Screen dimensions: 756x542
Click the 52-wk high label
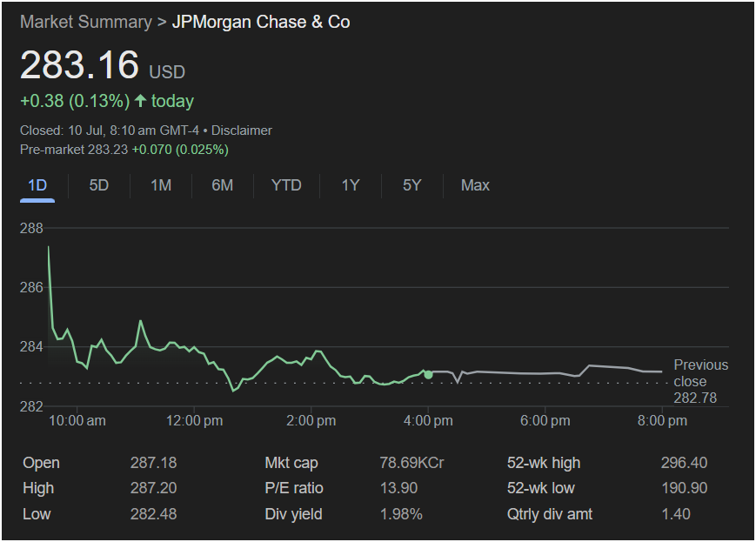(544, 463)
